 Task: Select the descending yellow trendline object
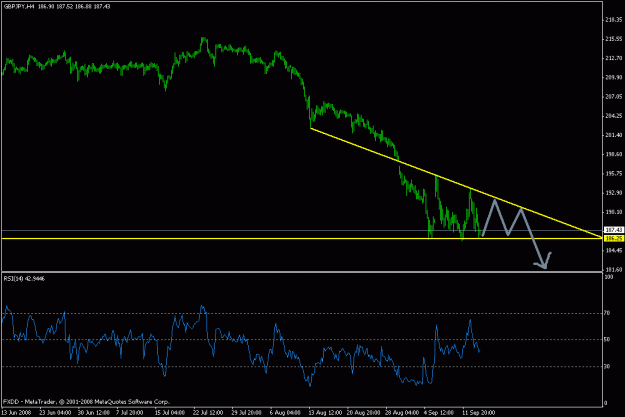pos(456,183)
